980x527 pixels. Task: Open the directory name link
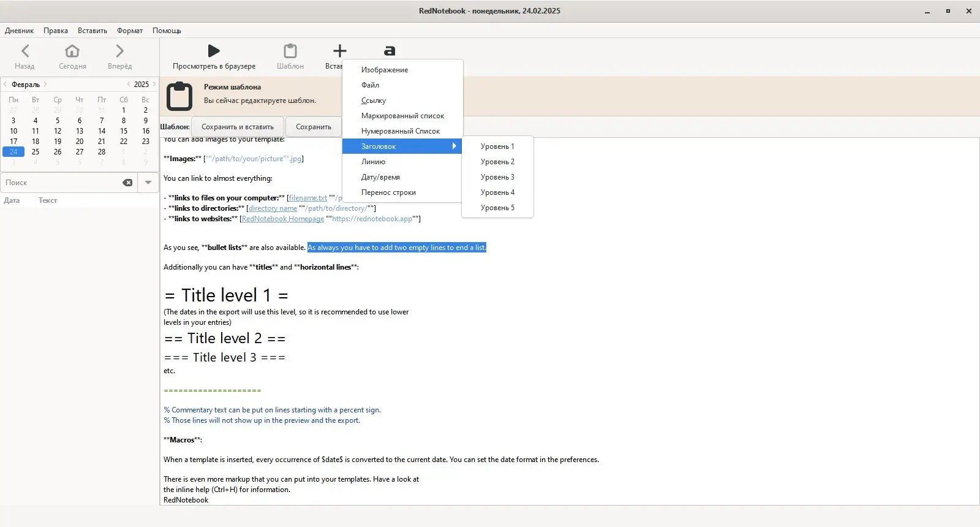[x=273, y=208]
